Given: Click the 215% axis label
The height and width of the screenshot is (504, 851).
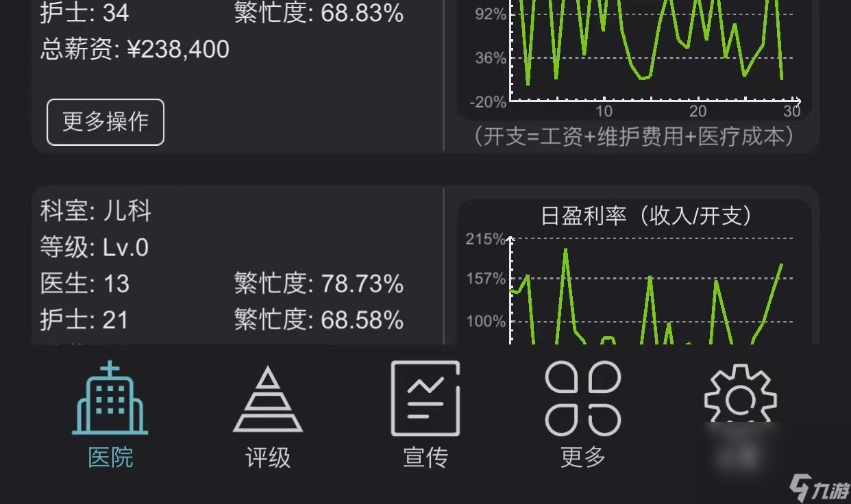Looking at the screenshot, I should pyautogui.click(x=486, y=239).
